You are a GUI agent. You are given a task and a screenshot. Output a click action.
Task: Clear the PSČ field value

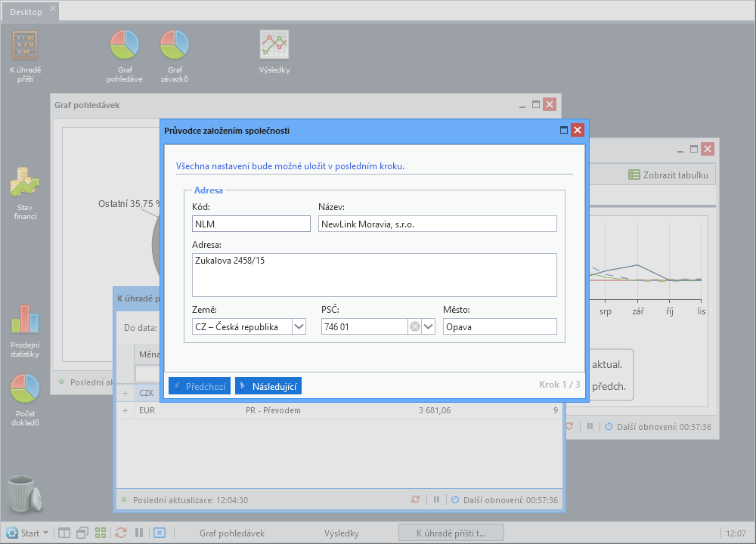[414, 326]
